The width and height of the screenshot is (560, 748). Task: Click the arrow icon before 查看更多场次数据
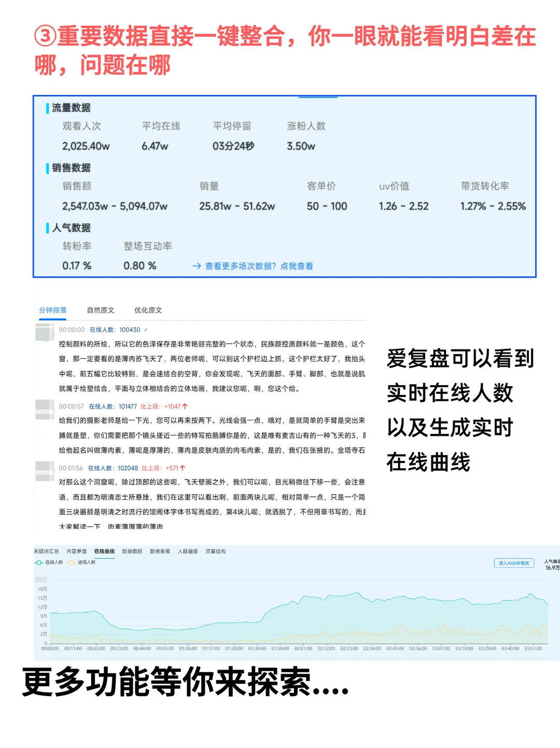point(196,266)
